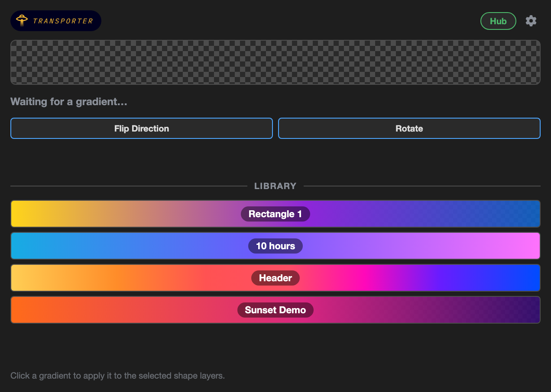Click the Rotate button
Screen dimensions: 551x392
[x=409, y=129]
